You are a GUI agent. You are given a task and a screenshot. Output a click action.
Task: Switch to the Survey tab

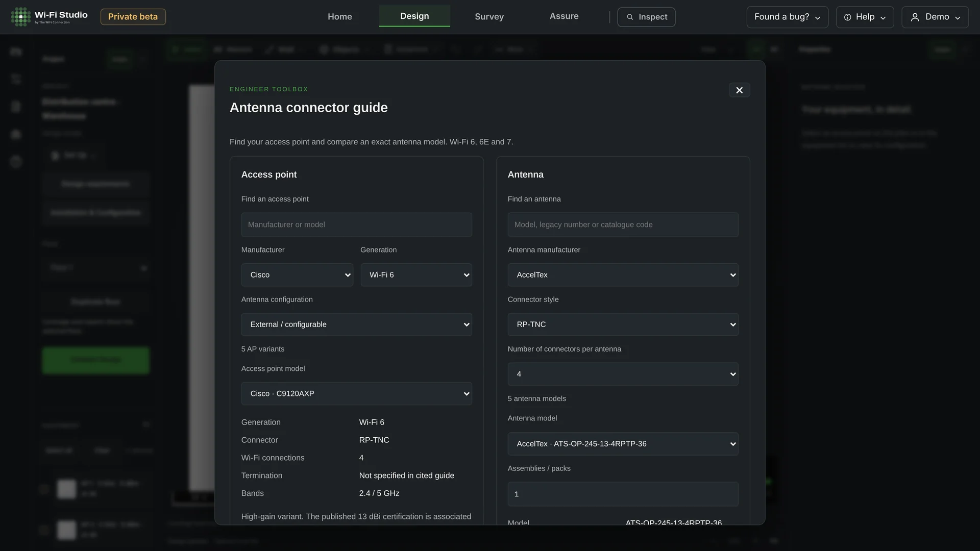pyautogui.click(x=489, y=17)
